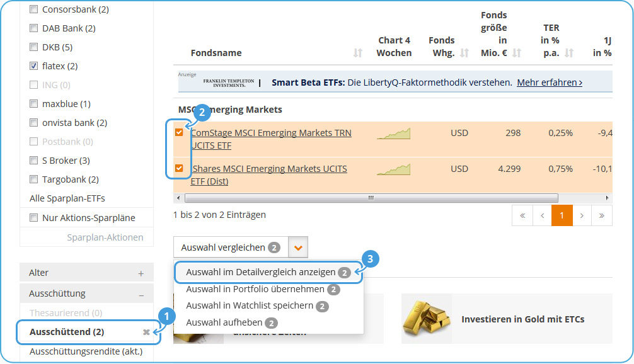
Task: Select the Ausschüttend (2) filter entry
Action: [67, 332]
